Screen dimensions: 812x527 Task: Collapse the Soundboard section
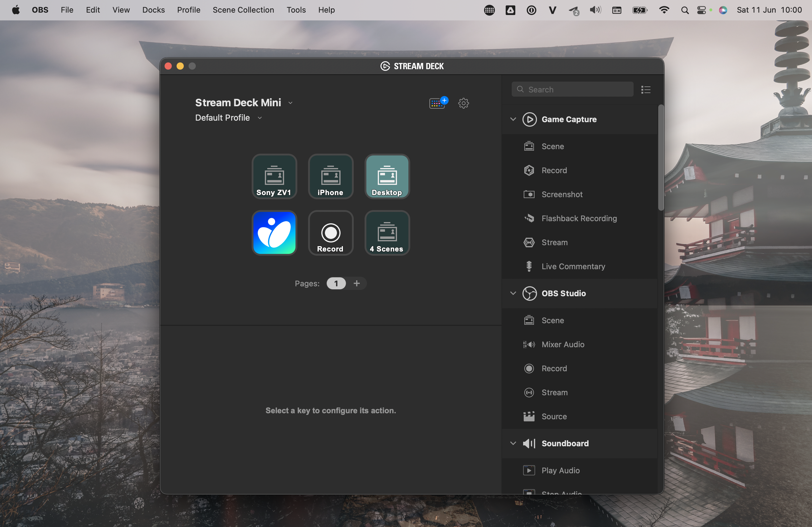(512, 443)
